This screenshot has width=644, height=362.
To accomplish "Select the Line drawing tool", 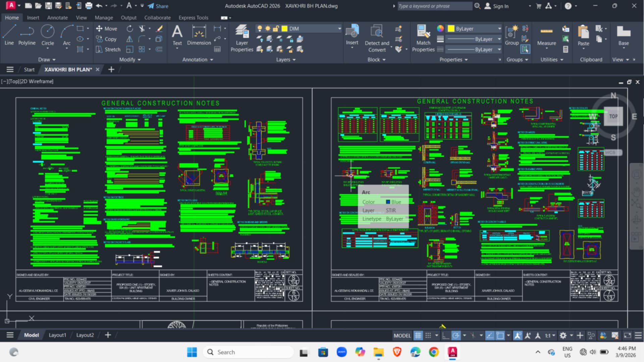I will [9, 35].
